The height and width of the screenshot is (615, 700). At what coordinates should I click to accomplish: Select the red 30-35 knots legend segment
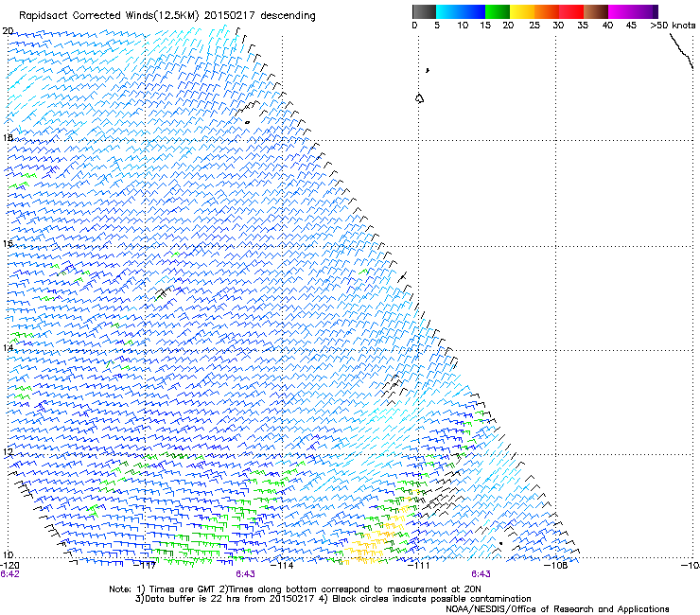[x=571, y=11]
